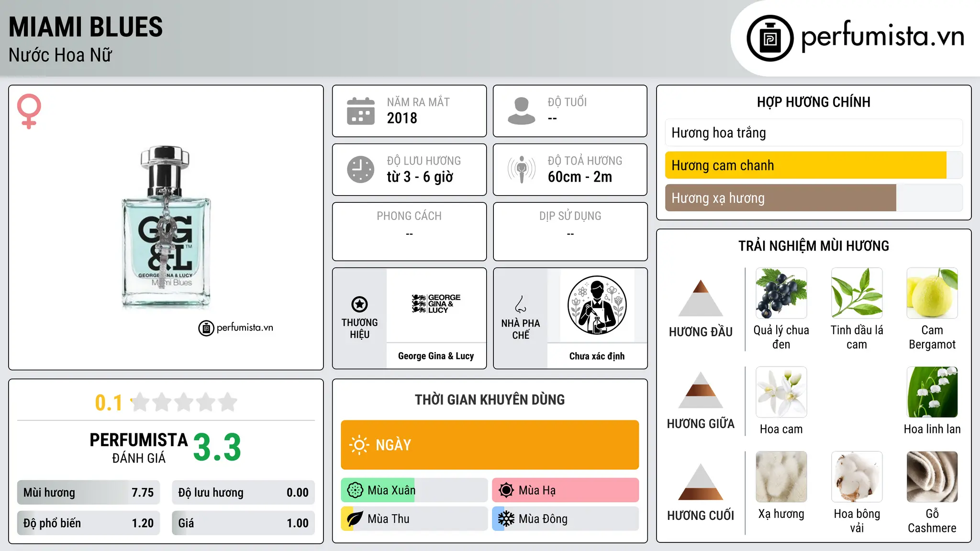Click the Tinh dầu lá cam label
The height and width of the screenshot is (551, 980).
coord(857,337)
